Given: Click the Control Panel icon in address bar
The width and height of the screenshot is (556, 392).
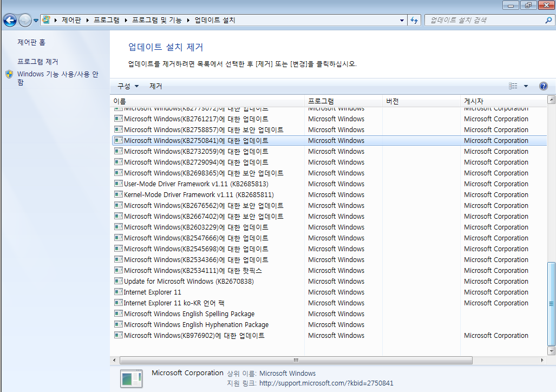Looking at the screenshot, I should coord(46,20).
